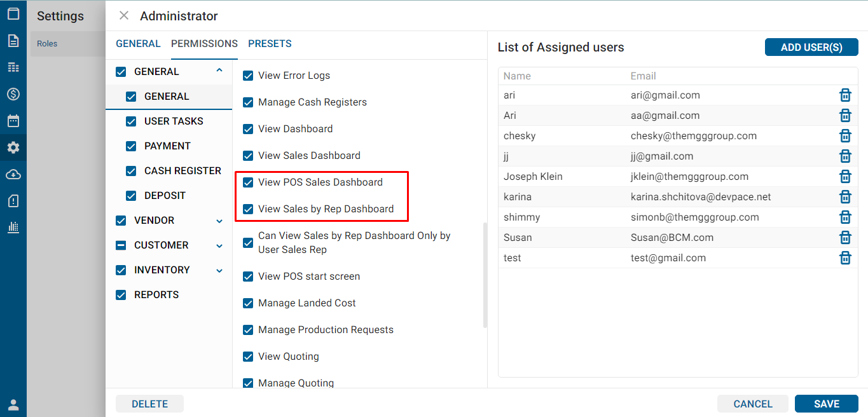Close the Administrator panel with X

click(124, 16)
